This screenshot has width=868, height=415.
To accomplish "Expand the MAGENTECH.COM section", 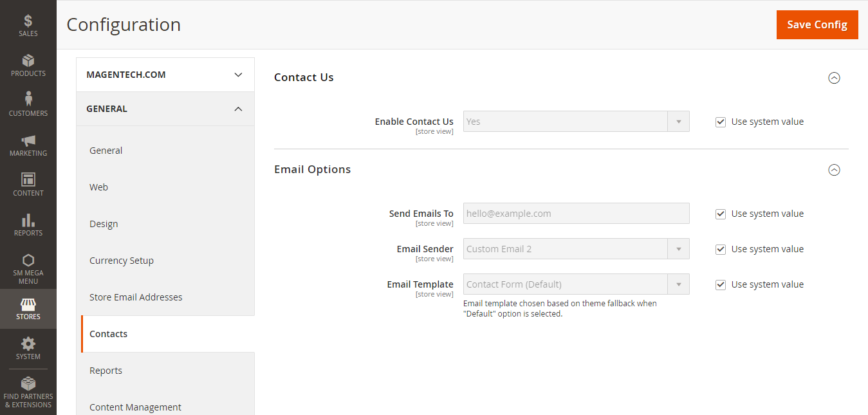I will 165,75.
